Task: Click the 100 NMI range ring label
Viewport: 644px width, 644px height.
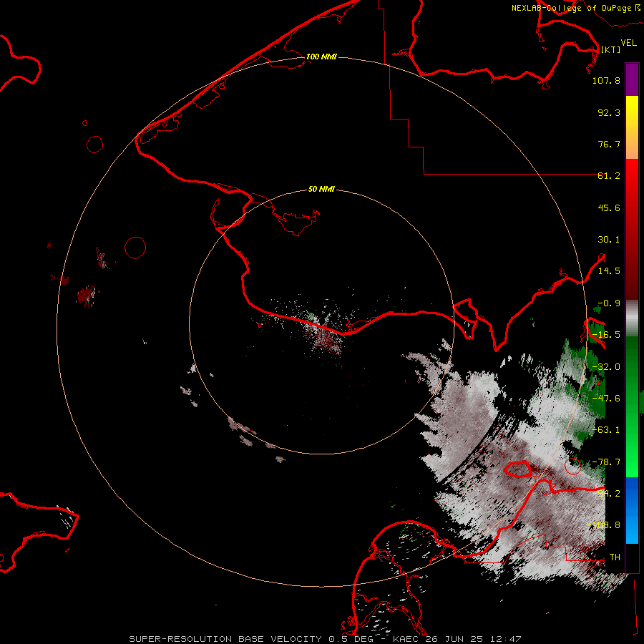Action: click(x=321, y=57)
